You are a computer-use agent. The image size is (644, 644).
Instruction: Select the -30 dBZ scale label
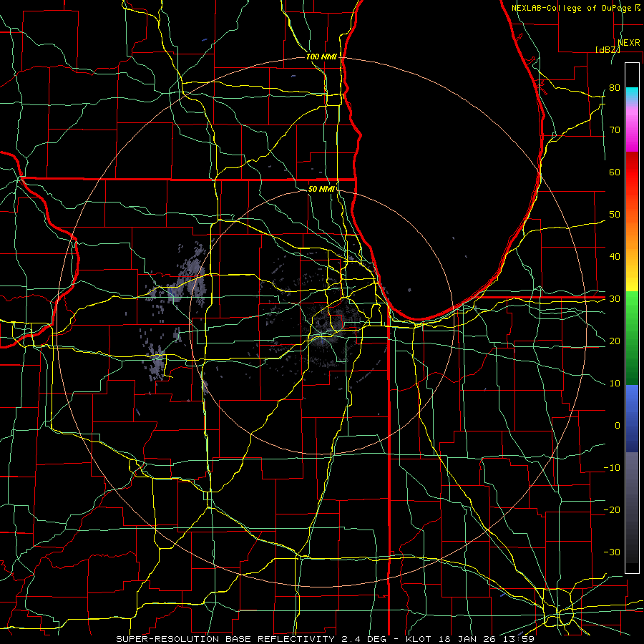tap(612, 552)
